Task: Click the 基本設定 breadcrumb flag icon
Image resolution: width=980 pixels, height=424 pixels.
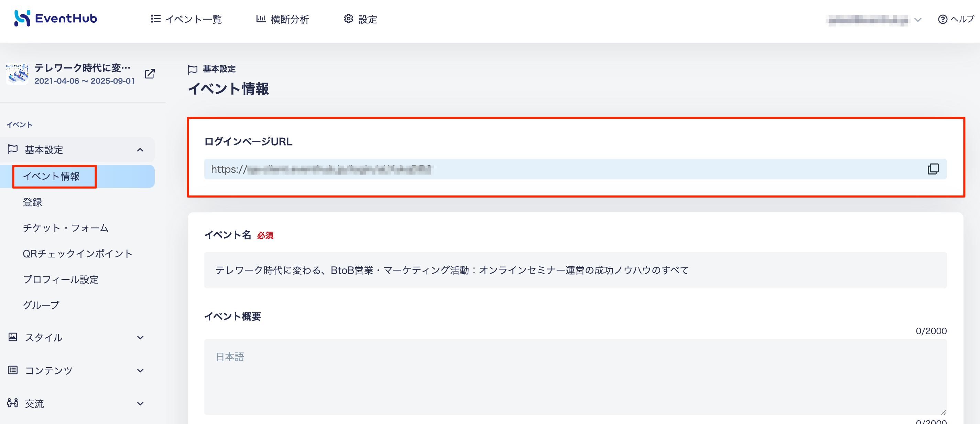Action: [193, 69]
